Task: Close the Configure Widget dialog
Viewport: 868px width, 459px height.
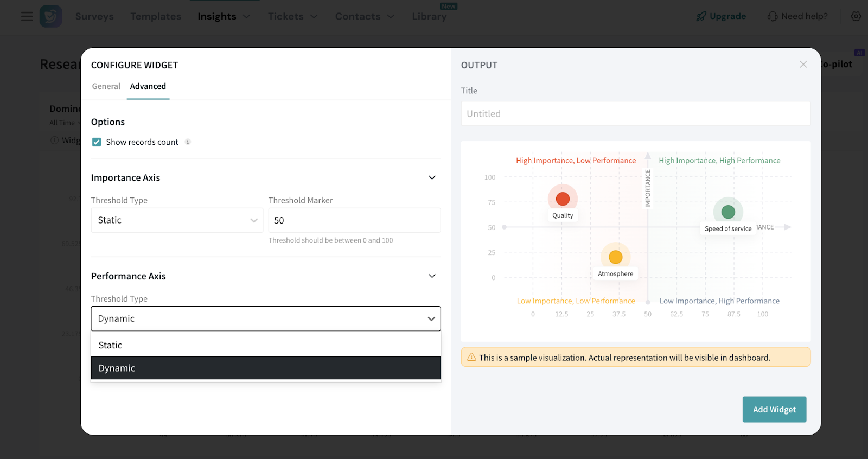Action: click(x=803, y=65)
